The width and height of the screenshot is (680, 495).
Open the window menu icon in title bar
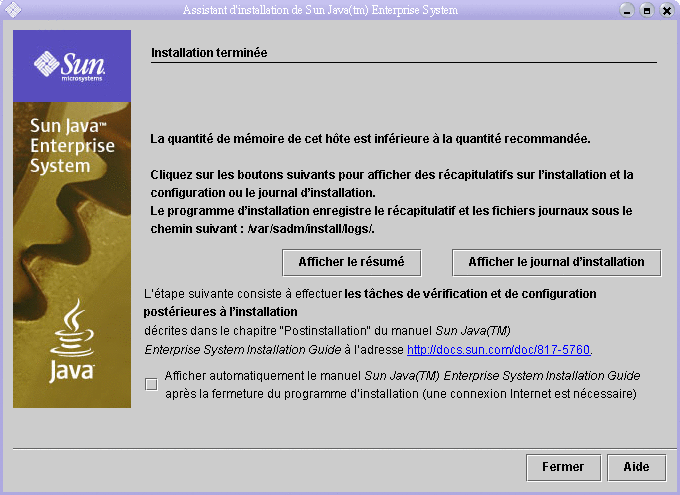point(13,10)
